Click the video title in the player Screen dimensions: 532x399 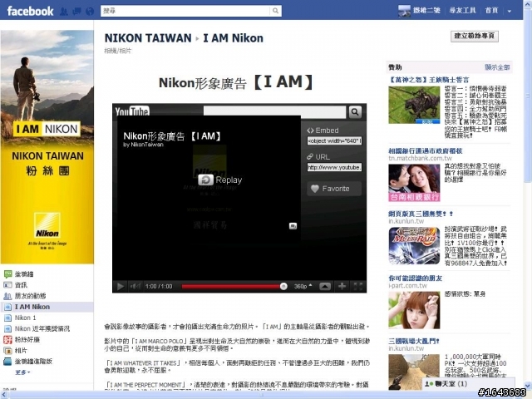tap(172, 136)
